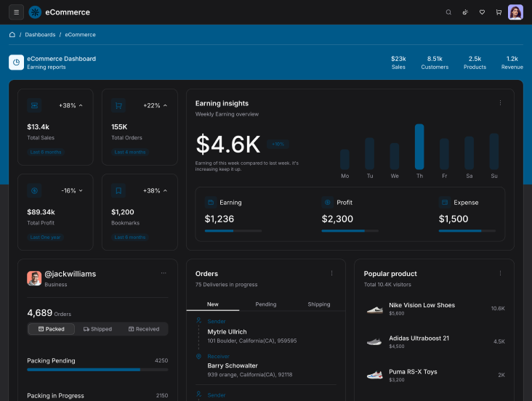Select the Barry Schowalter receiver name
The width and height of the screenshot is (532, 401).
coord(233,365)
